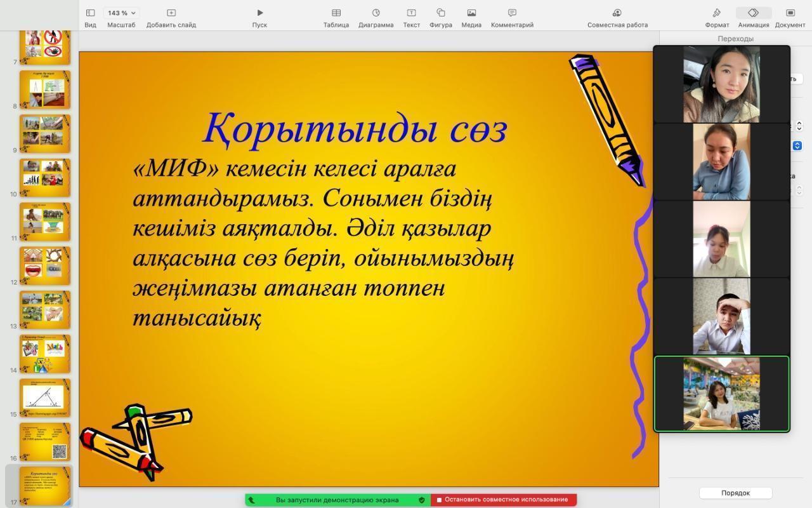Select slide 12 thumbnail in navigator
Viewport: 812px width, 508px height.
tap(45, 265)
